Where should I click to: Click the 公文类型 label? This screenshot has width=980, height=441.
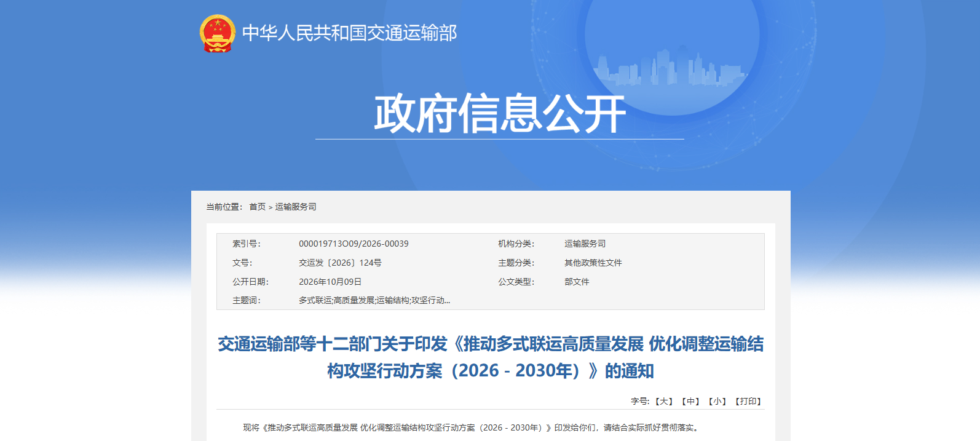(x=516, y=282)
